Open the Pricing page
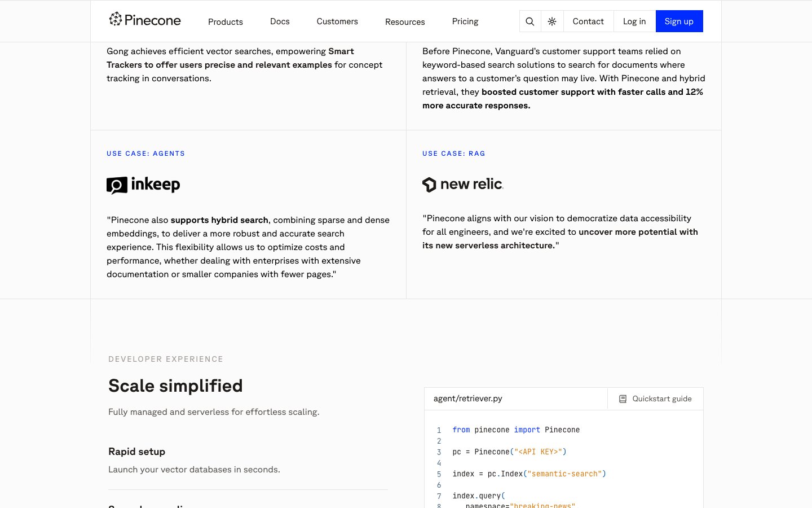 pos(465,21)
